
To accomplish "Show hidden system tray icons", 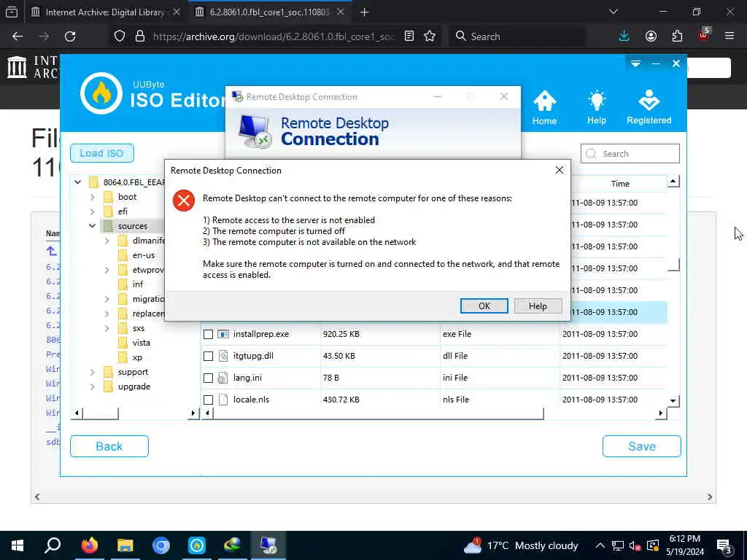I will pyautogui.click(x=600, y=545).
